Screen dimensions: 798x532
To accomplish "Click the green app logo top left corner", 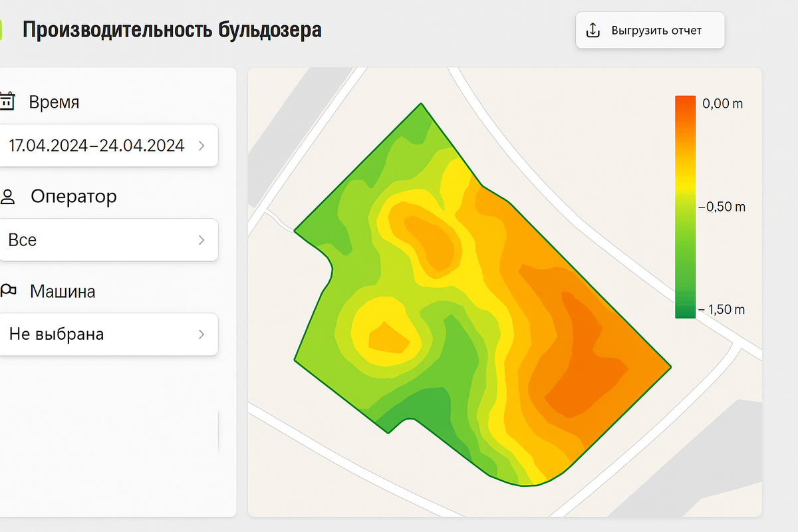I will 3,29.
